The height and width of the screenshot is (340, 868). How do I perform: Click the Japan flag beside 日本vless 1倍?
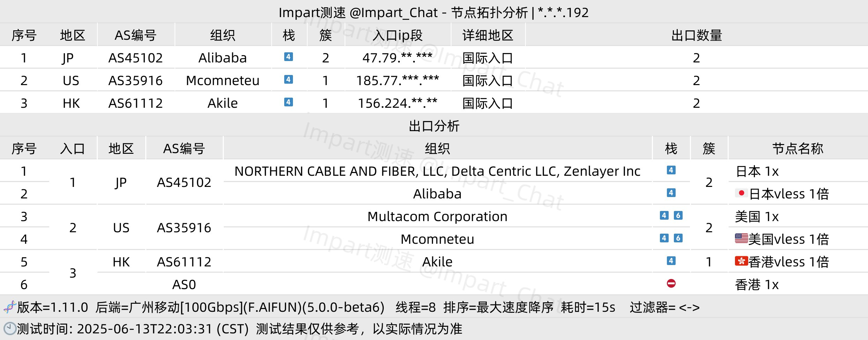(741, 193)
